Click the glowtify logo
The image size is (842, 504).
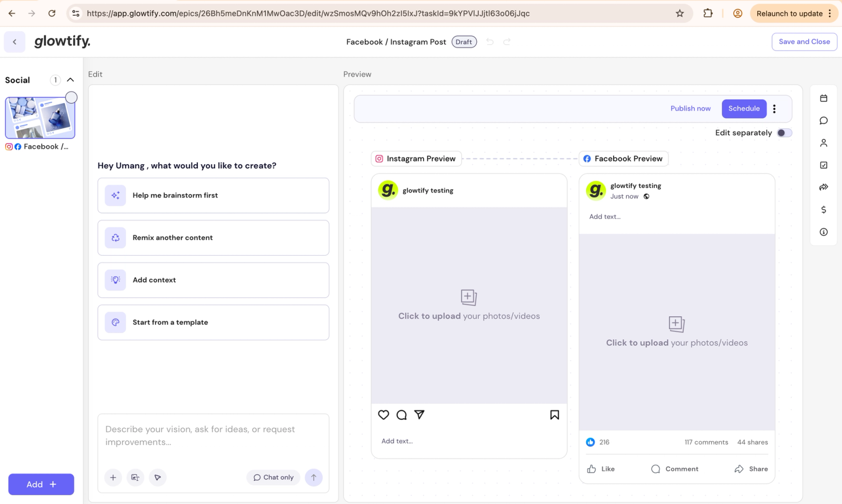[x=63, y=41]
